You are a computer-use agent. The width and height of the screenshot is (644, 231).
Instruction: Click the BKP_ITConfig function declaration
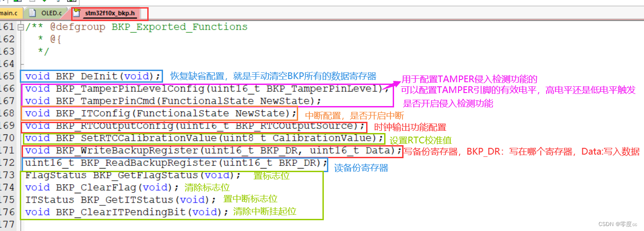coord(161,112)
